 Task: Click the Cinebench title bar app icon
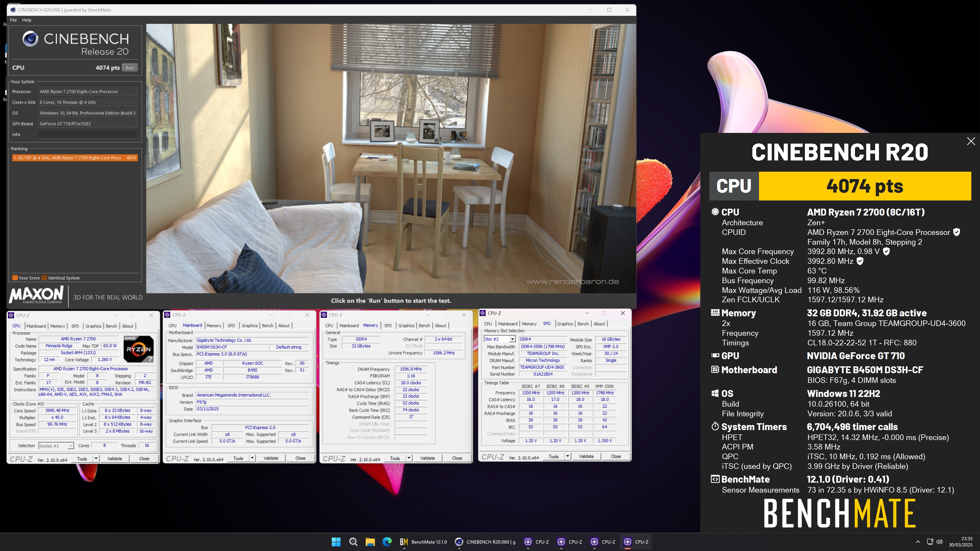point(13,10)
